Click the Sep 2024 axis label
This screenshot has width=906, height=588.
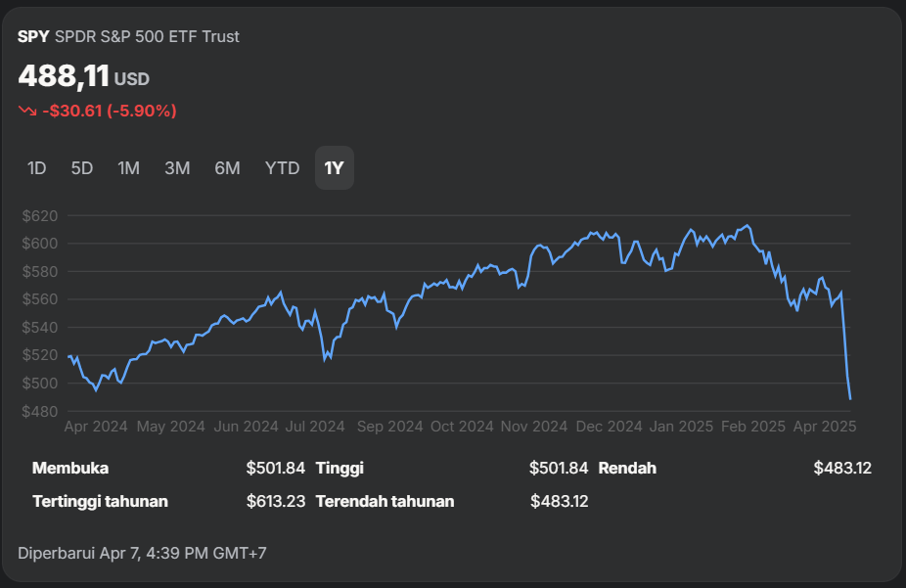[x=390, y=427]
